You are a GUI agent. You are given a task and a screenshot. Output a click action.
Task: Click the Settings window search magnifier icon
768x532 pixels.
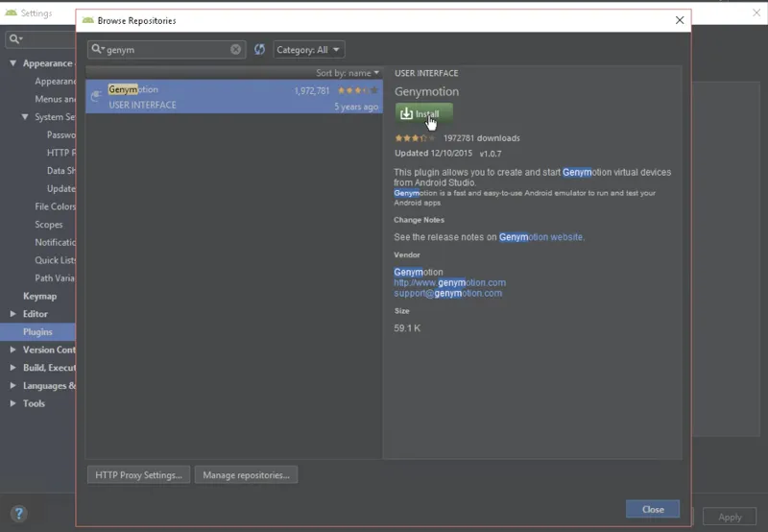point(15,38)
